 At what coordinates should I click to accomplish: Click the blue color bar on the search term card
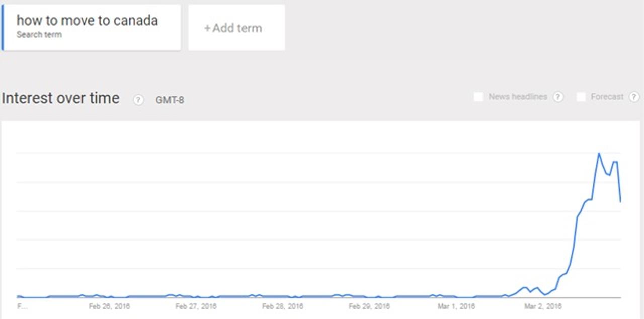2,28
